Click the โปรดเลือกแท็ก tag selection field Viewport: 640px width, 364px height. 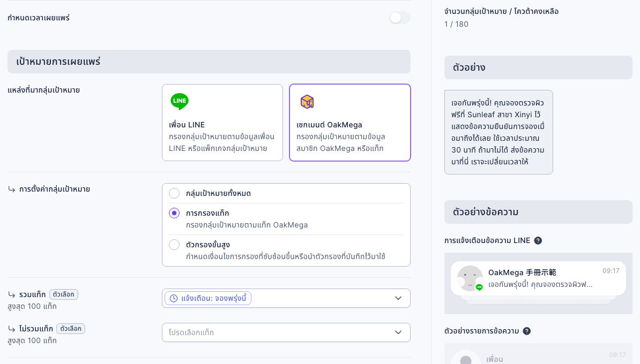point(286,332)
